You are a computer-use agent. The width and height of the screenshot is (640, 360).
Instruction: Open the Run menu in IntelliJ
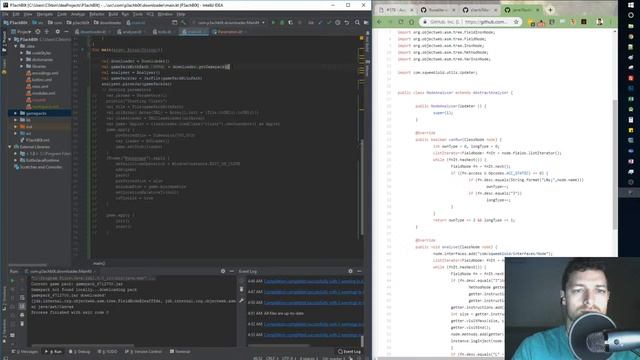pos(125,14)
